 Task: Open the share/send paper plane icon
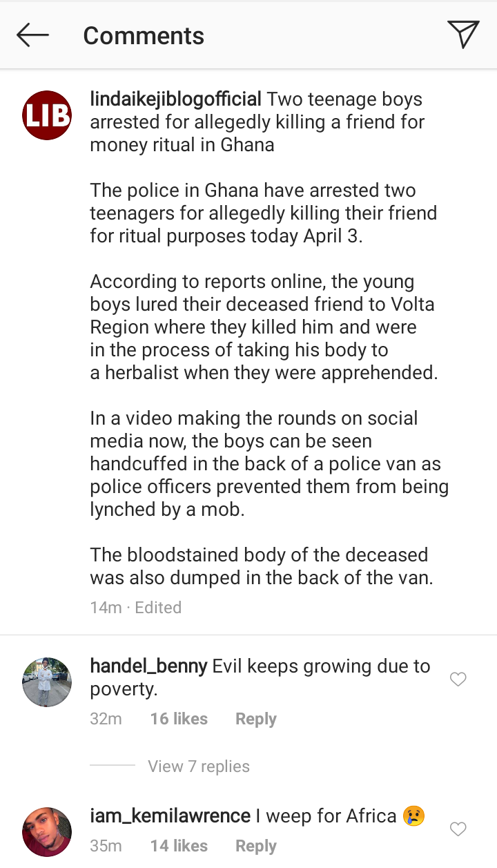[x=463, y=35]
